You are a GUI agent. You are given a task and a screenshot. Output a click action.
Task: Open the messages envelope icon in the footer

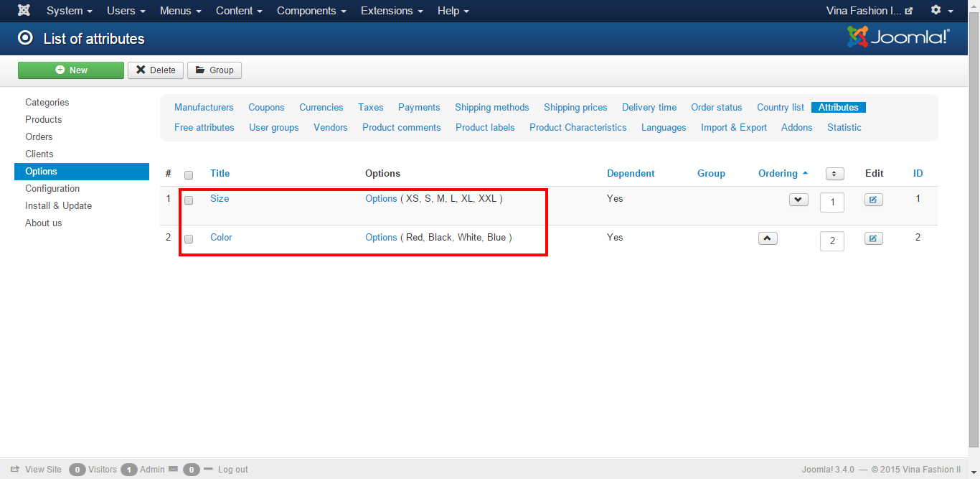[173, 469]
